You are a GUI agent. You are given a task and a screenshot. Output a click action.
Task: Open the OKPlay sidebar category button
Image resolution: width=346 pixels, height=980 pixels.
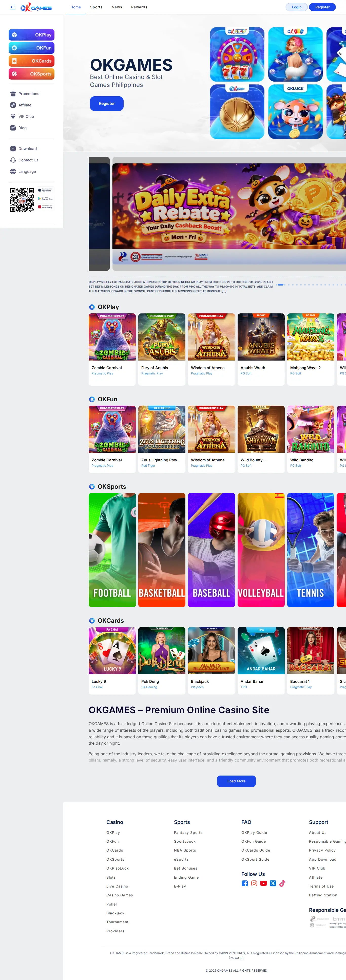[32, 35]
